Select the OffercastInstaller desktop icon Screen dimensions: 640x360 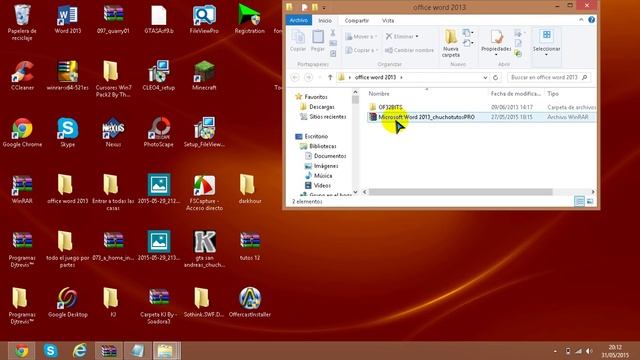250,303
